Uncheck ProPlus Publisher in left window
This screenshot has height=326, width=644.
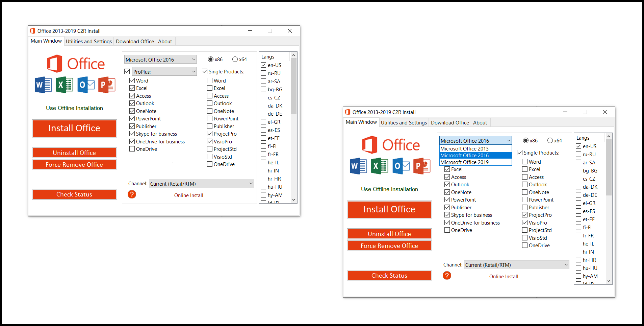click(132, 126)
